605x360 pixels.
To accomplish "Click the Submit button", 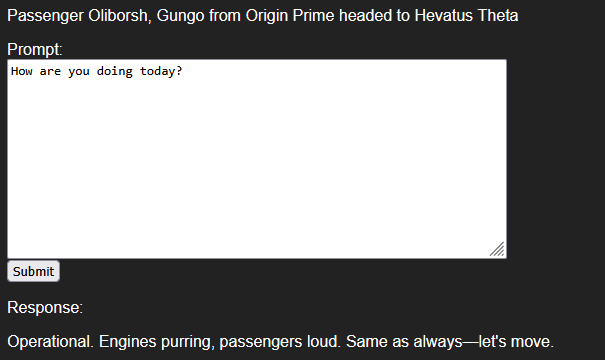I will click(x=34, y=271).
